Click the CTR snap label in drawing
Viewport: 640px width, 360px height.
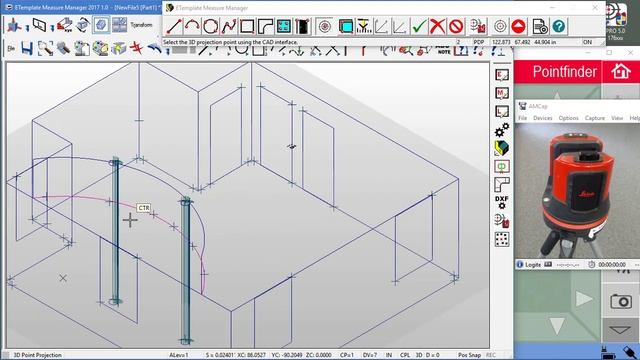[144, 208]
